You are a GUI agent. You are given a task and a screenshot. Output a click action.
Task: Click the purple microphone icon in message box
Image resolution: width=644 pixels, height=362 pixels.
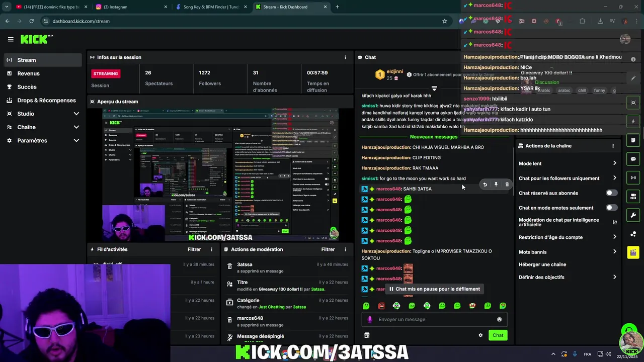click(370, 319)
